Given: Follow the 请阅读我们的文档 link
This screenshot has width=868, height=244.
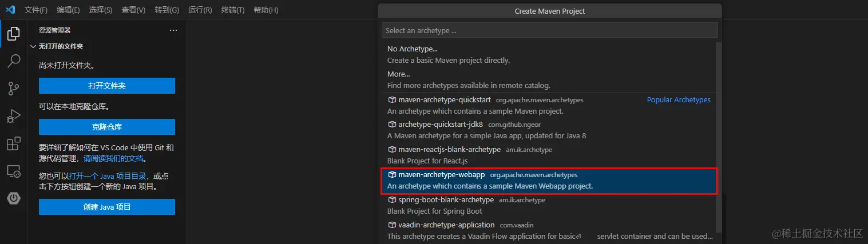Looking at the screenshot, I should tap(113, 158).
